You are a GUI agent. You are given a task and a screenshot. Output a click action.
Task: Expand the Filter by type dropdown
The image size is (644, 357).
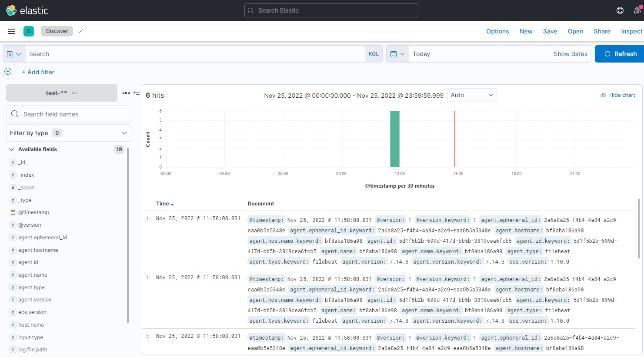tap(69, 133)
